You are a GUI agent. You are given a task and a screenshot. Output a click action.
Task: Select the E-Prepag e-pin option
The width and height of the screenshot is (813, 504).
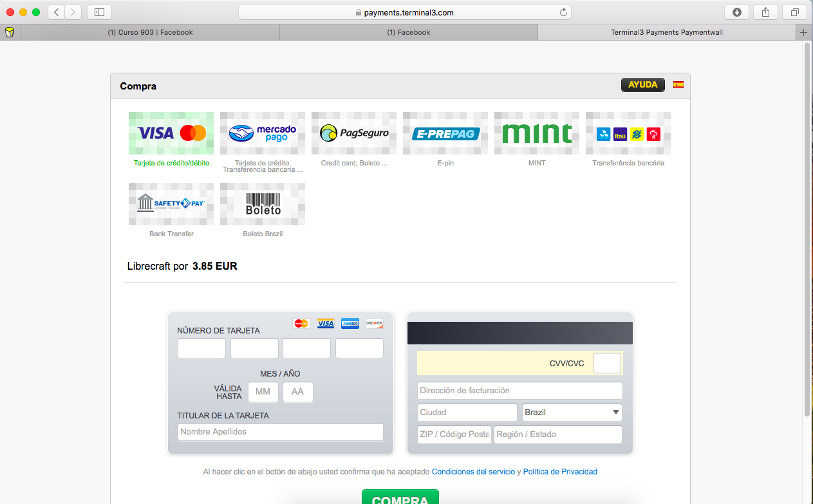[445, 133]
